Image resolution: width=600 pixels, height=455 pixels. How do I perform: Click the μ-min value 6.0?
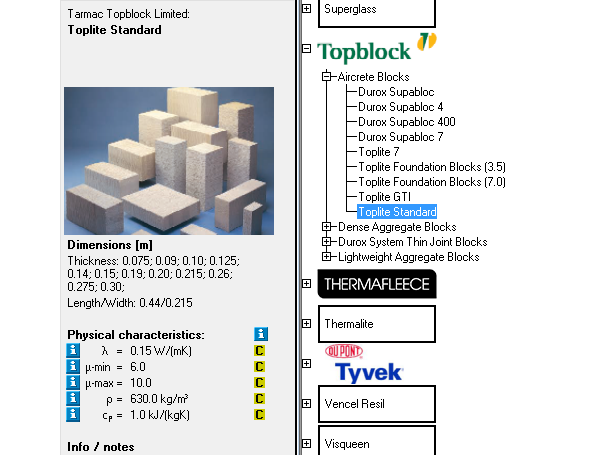click(x=138, y=367)
